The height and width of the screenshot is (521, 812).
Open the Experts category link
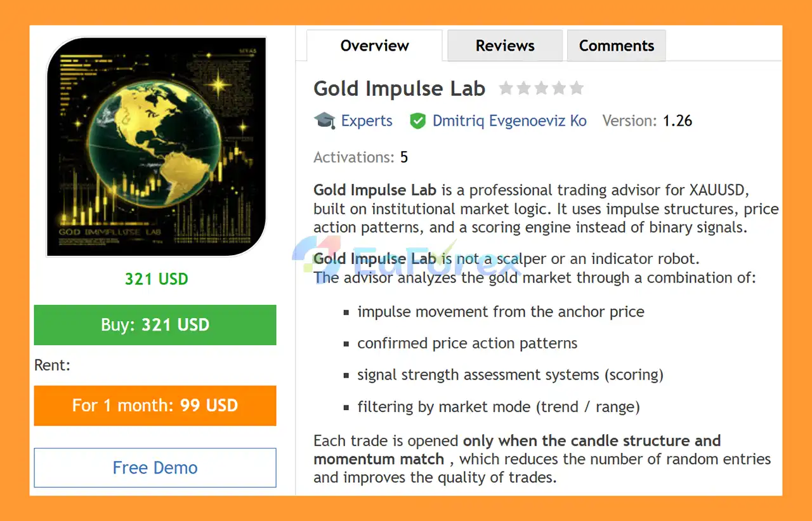pyautogui.click(x=367, y=121)
